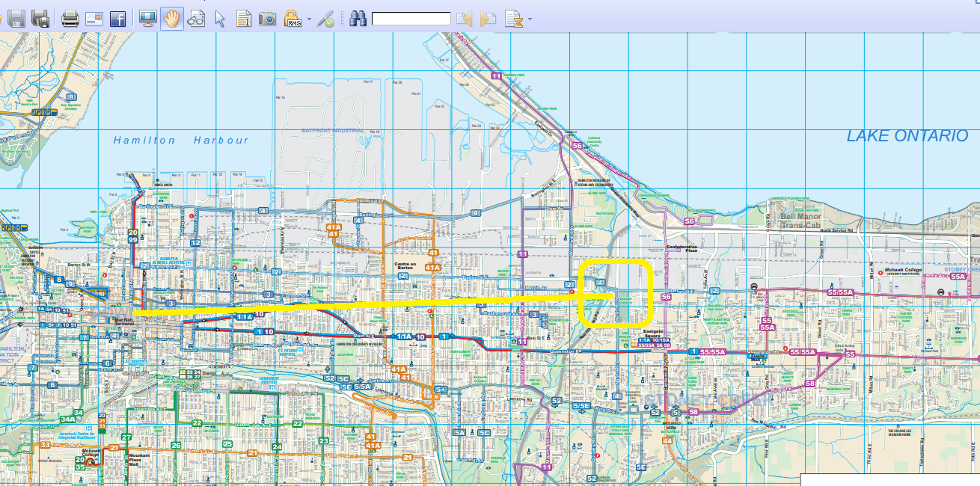The image size is (980, 486).
Task: Select the text selection tool icon
Action: click(244, 19)
